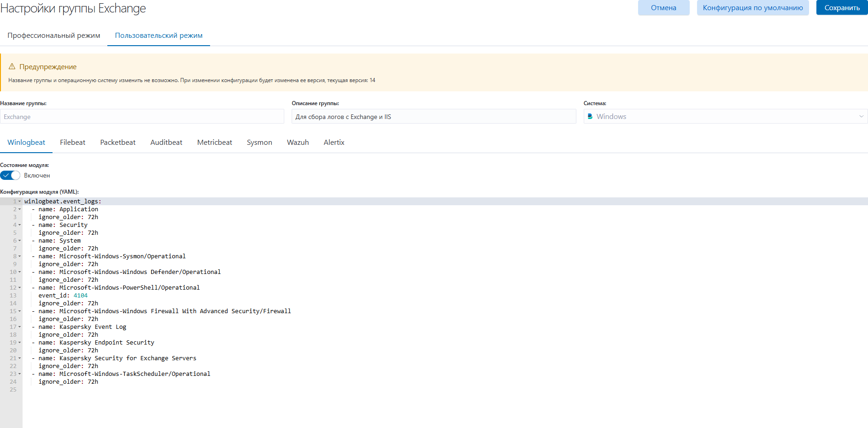Viewport: 868px width, 428px height.
Task: Fold the Security entry on line 4
Action: (19, 225)
